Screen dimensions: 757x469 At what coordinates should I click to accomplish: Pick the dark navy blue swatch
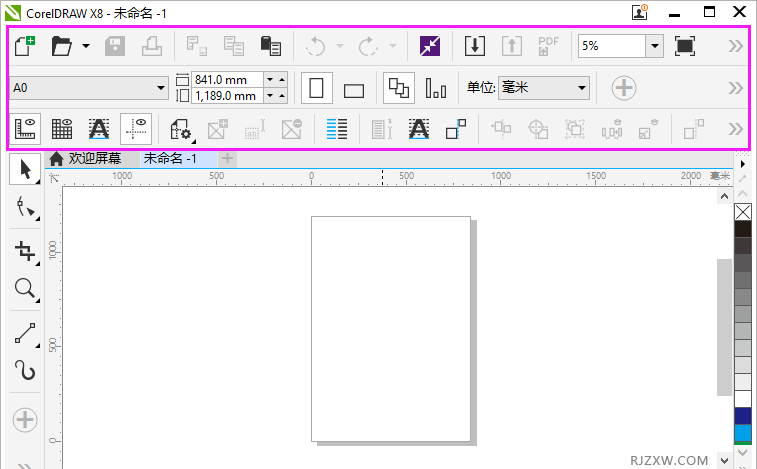point(743,416)
